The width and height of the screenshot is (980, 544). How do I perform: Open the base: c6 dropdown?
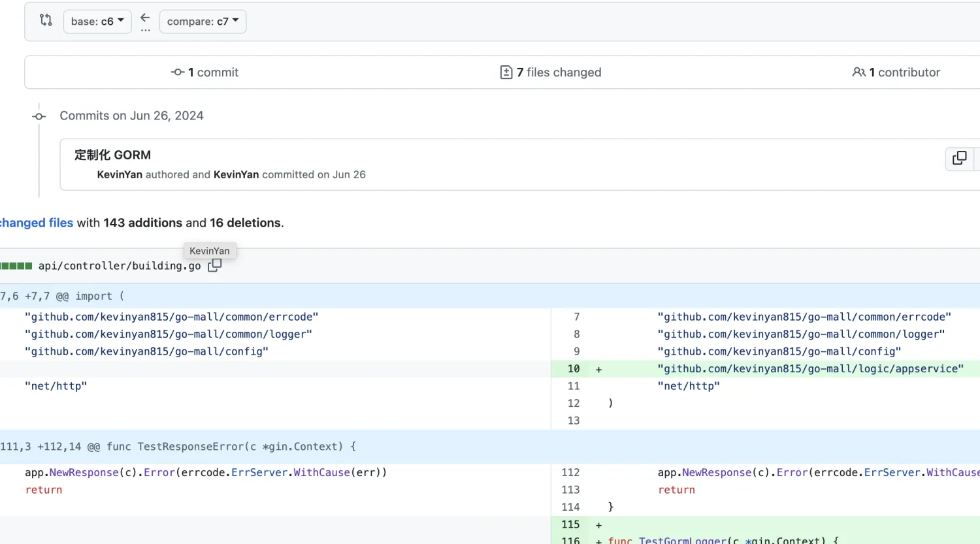[97, 22]
